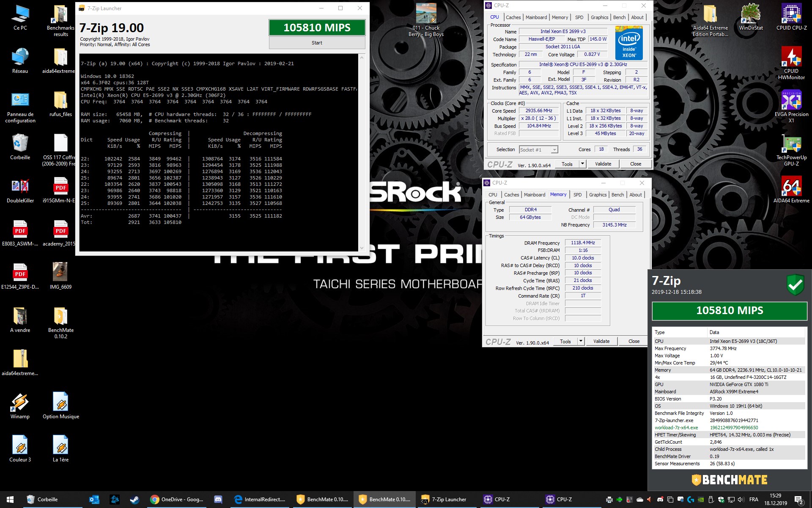812x508 pixels.
Task: Select workload-7z-x64.exe row in BenchMate
Action: coord(729,428)
